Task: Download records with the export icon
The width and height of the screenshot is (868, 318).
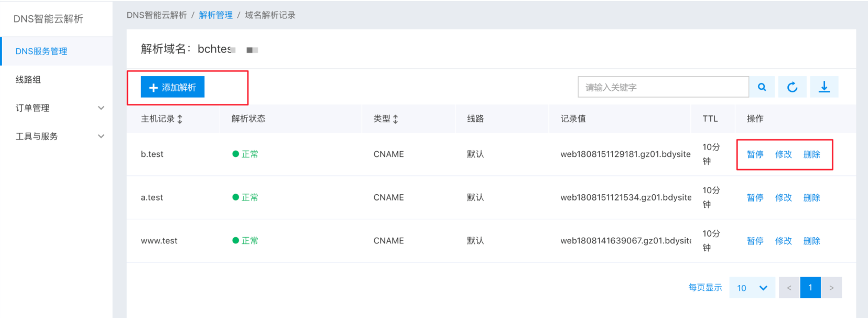Action: pos(824,87)
